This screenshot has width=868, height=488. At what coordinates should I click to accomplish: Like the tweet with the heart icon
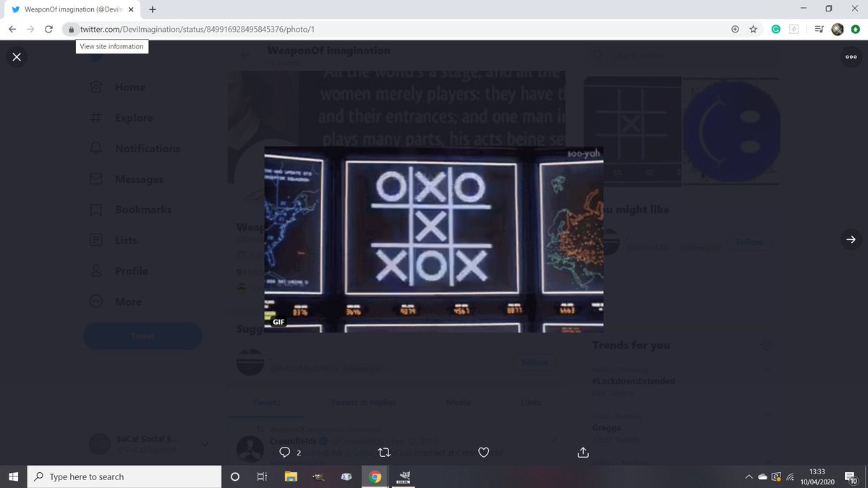pos(484,453)
